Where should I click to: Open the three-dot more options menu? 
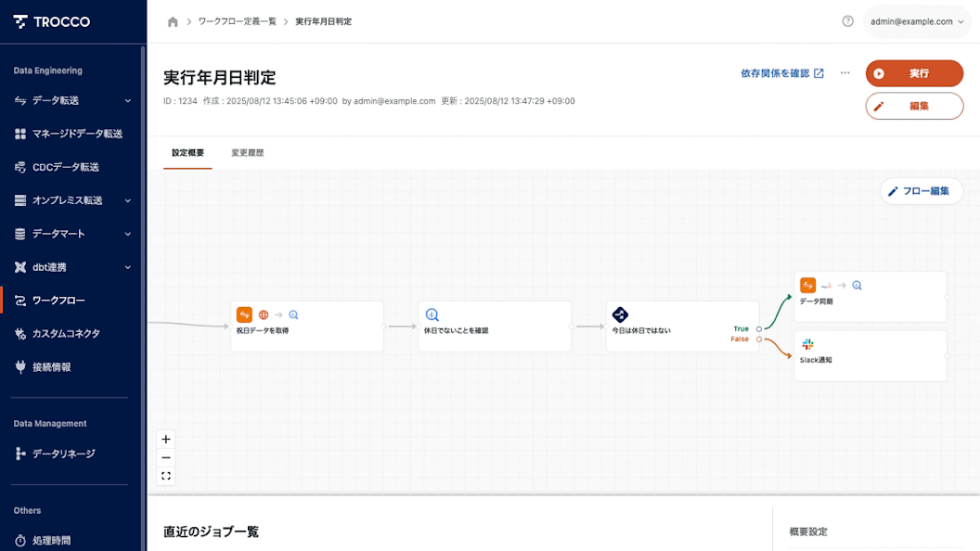[x=845, y=73]
